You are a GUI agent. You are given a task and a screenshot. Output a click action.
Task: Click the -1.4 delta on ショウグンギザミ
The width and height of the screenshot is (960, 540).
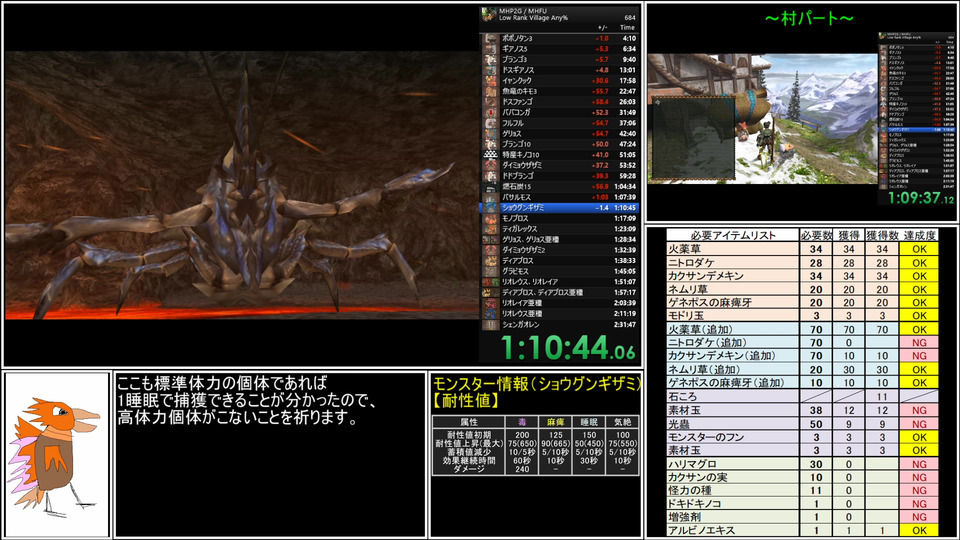tap(602, 208)
